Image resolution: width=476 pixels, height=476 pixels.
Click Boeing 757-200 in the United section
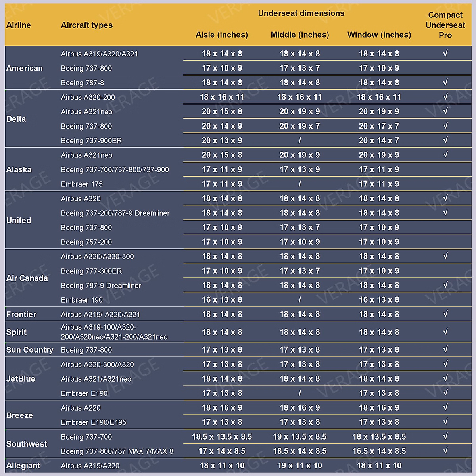coord(86,242)
